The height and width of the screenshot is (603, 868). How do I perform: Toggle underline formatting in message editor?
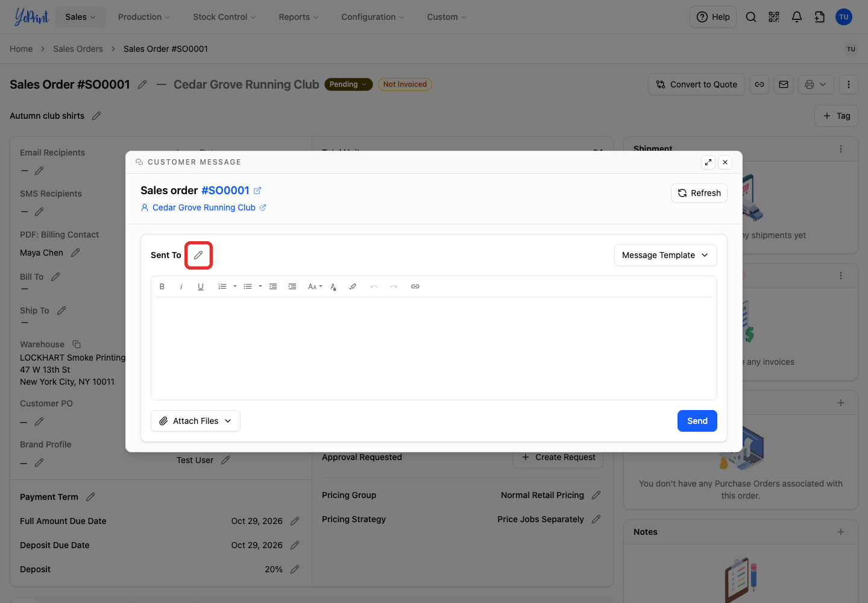[201, 286]
